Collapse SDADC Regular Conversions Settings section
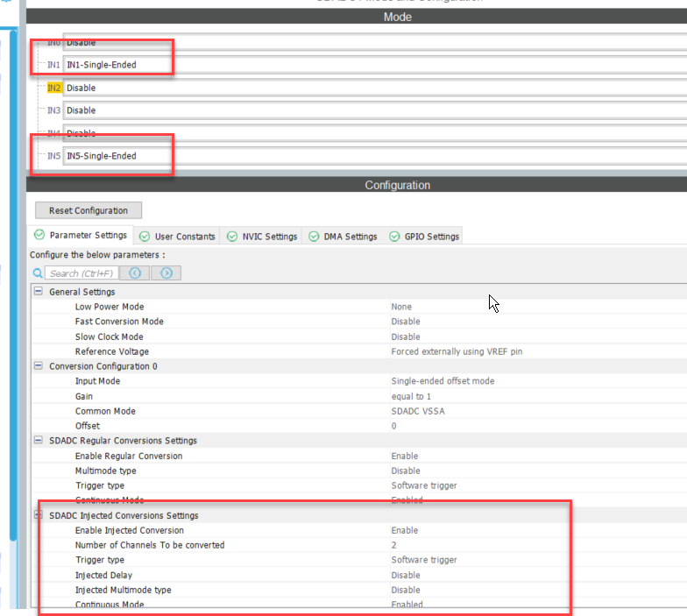The width and height of the screenshot is (687, 616). point(39,440)
